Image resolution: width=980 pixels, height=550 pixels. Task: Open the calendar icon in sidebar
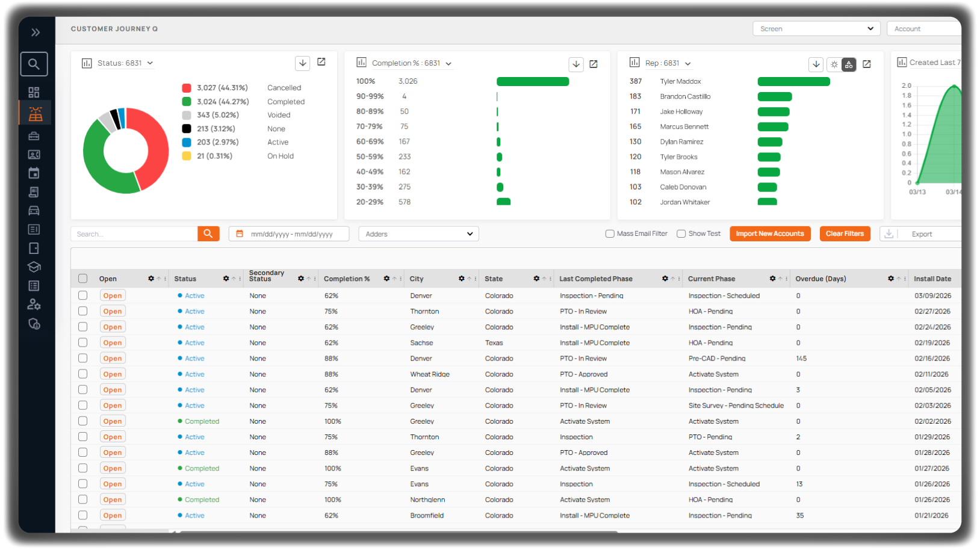point(34,173)
